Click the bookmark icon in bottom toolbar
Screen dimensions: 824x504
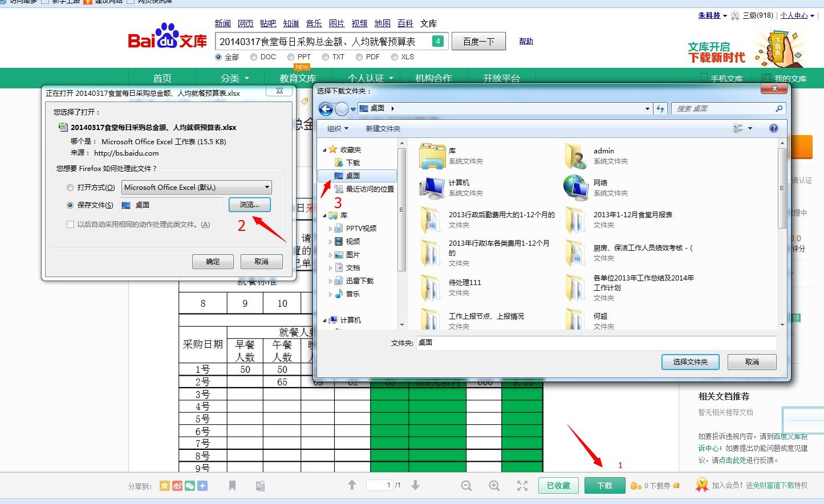tap(232, 486)
